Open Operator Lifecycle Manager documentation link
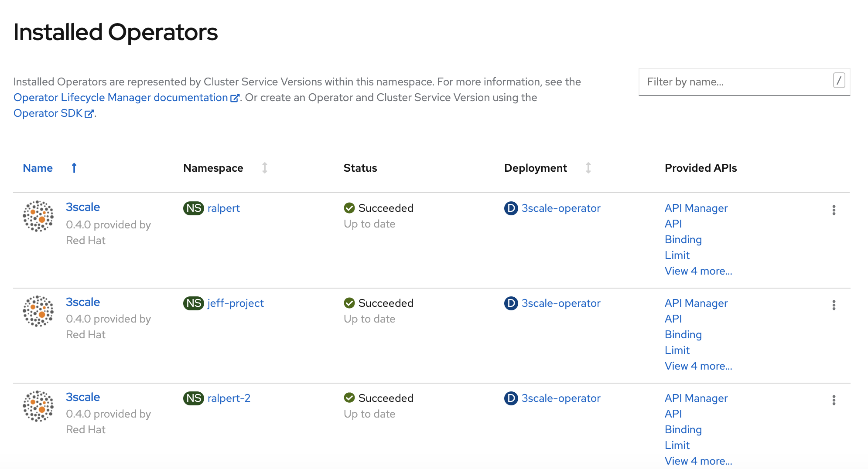868x469 pixels. click(x=121, y=98)
